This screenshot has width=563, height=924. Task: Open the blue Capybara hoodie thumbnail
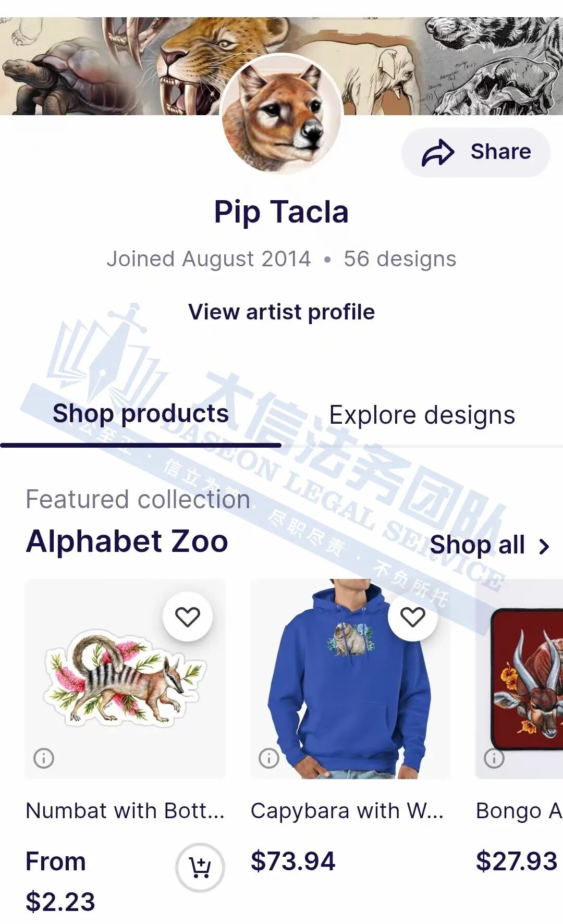tap(350, 679)
